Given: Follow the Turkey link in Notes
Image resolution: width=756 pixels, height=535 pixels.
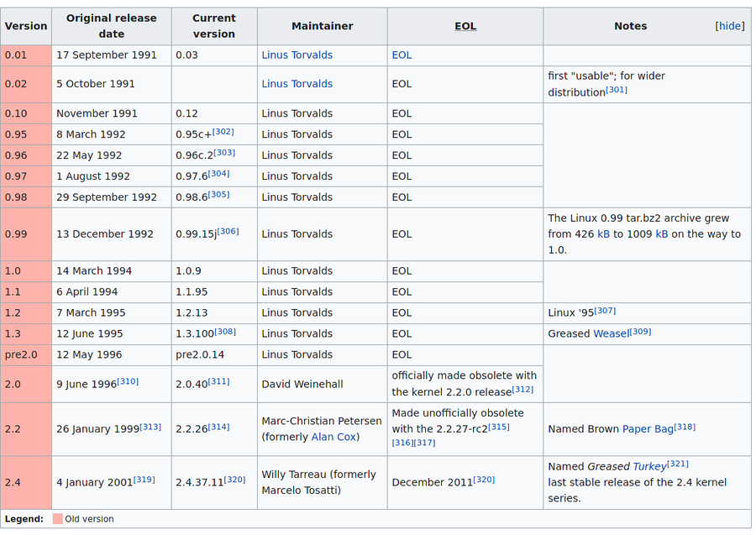Looking at the screenshot, I should click(x=649, y=467).
